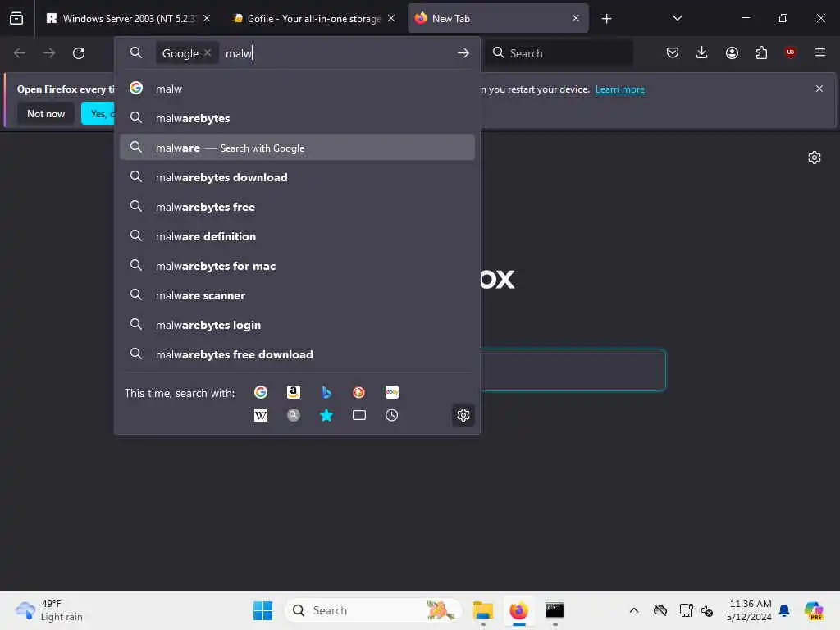Switch to the Gofile storage tab
Image resolution: width=840 pixels, height=630 pixels.
[313, 18]
